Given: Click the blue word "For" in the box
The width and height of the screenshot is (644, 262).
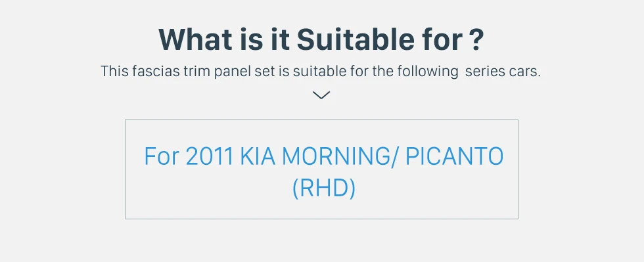Looking at the screenshot, I should [x=162, y=156].
